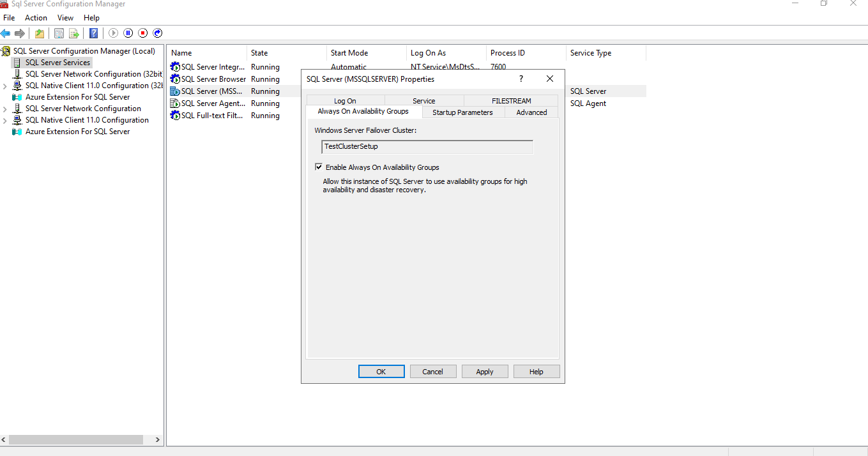This screenshot has width=868, height=456.
Task: Select the SQL Server Agent row name
Action: tap(213, 103)
